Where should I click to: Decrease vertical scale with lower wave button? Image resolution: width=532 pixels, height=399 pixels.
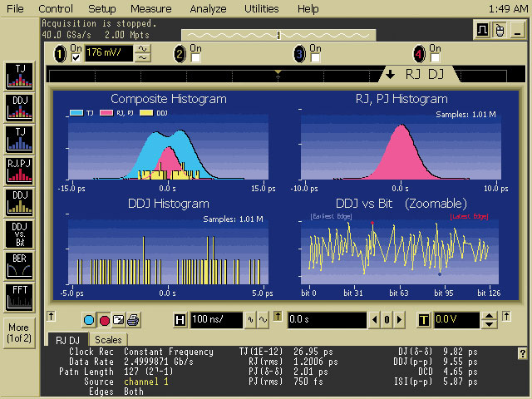[x=143, y=58]
